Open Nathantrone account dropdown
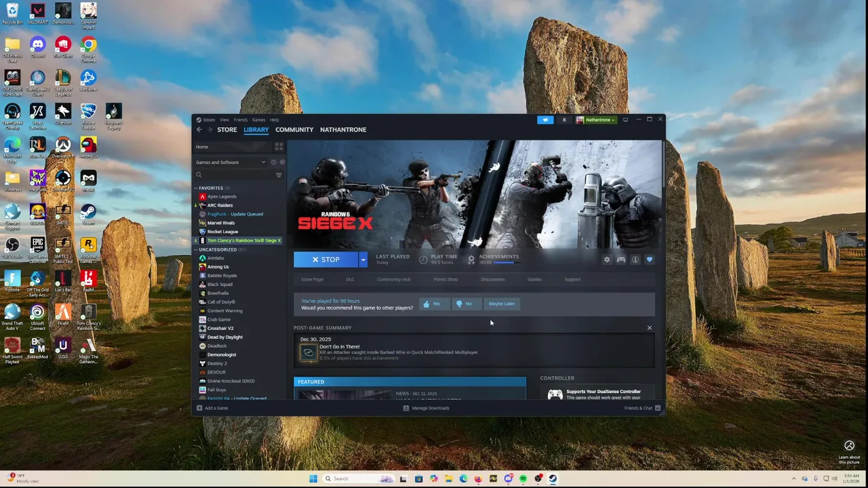 coord(596,120)
